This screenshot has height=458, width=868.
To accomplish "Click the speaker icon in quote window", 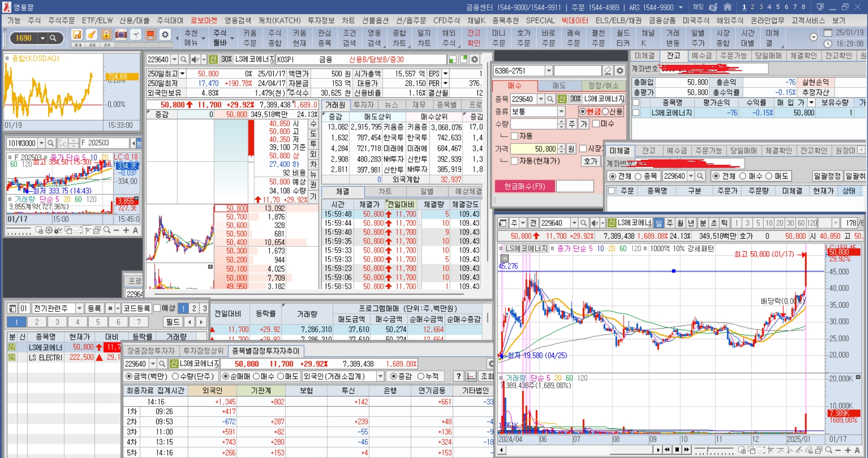I will 195,59.
